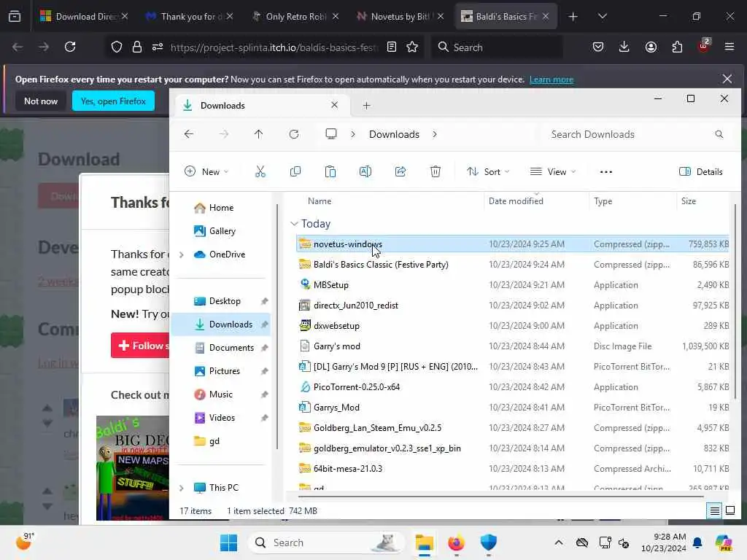Open Windows Security shield in taskbar
This screenshot has height=560, width=747.
coord(488,542)
